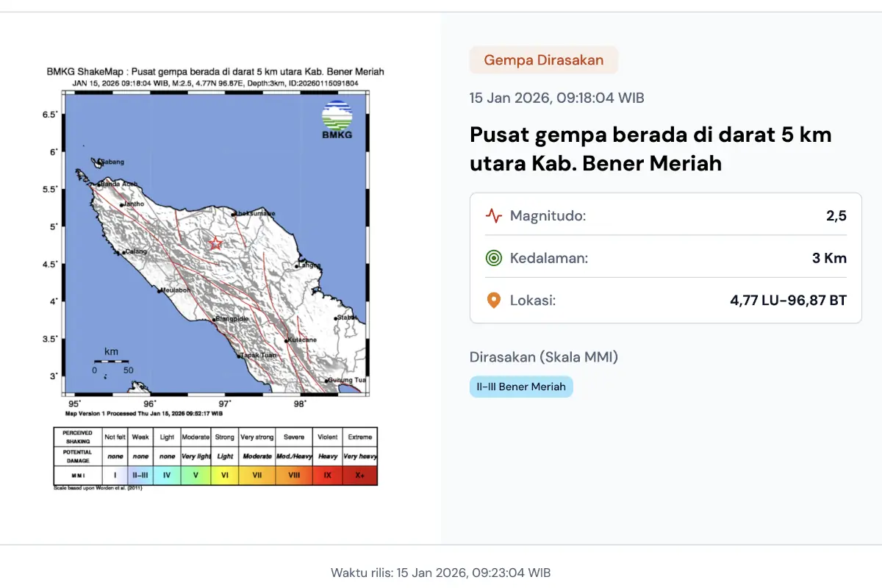Screen dimensions: 882x588
Task: Click the green Kedalaman target icon
Action: click(x=493, y=258)
